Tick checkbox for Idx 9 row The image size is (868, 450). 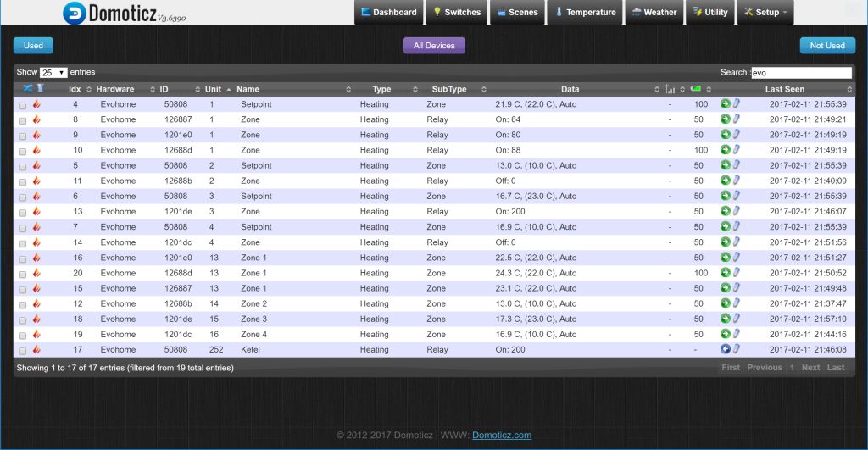pyautogui.click(x=23, y=136)
